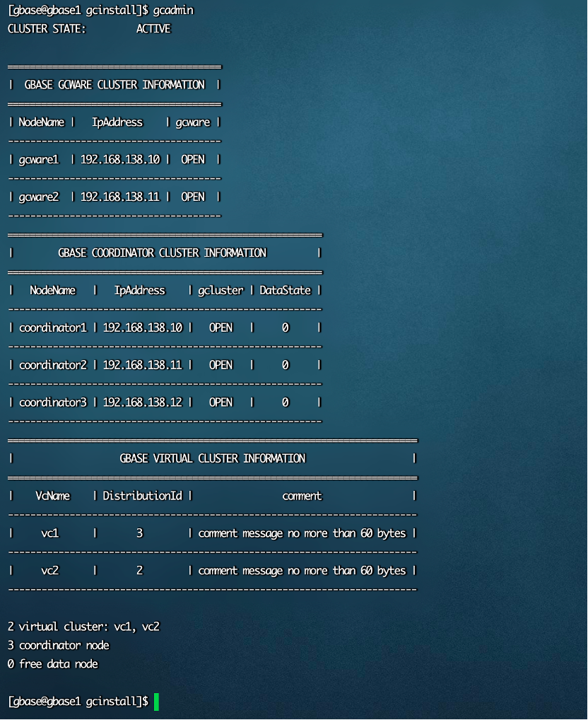
Task: Click the comment message in vc1 row
Action: 302,533
